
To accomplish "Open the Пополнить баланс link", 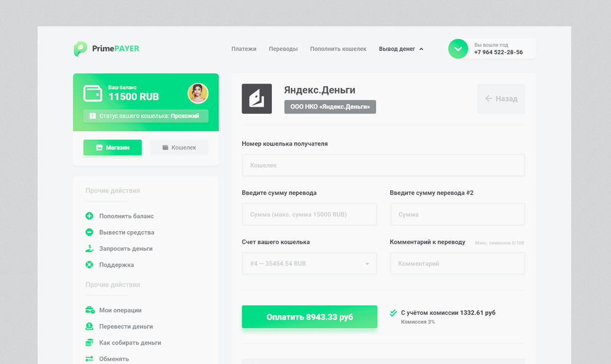I will 126,216.
